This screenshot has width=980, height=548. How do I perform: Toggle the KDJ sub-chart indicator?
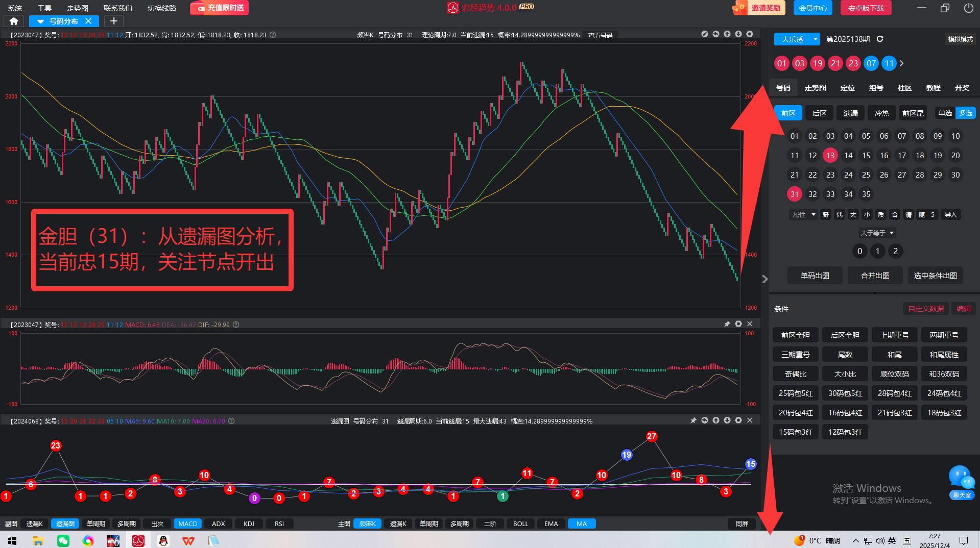click(x=249, y=524)
